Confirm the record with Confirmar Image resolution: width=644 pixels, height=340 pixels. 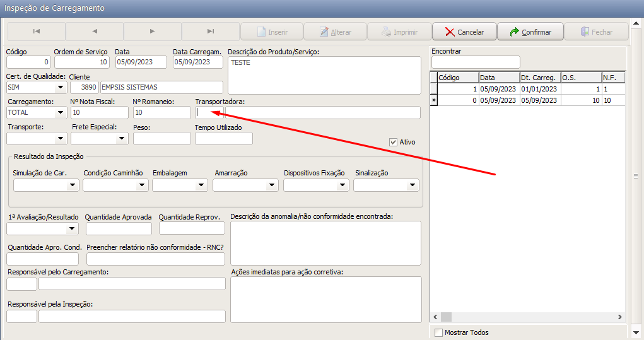pos(530,32)
